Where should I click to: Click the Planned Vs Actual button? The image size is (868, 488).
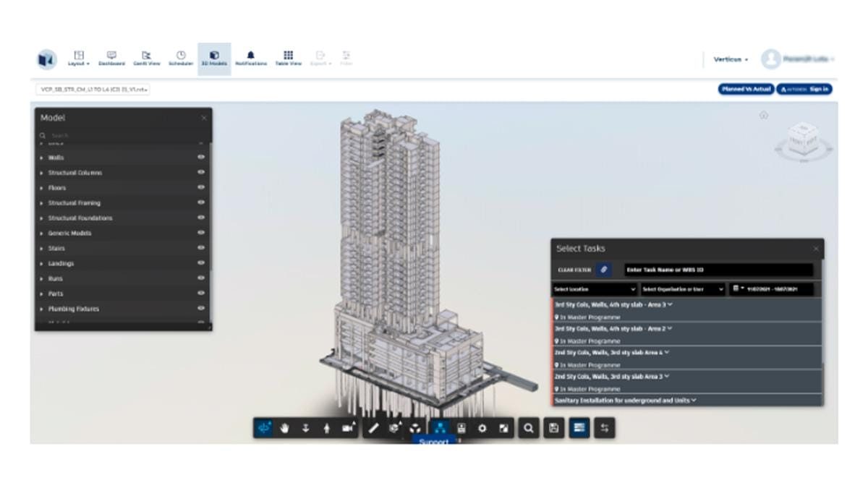(x=746, y=89)
